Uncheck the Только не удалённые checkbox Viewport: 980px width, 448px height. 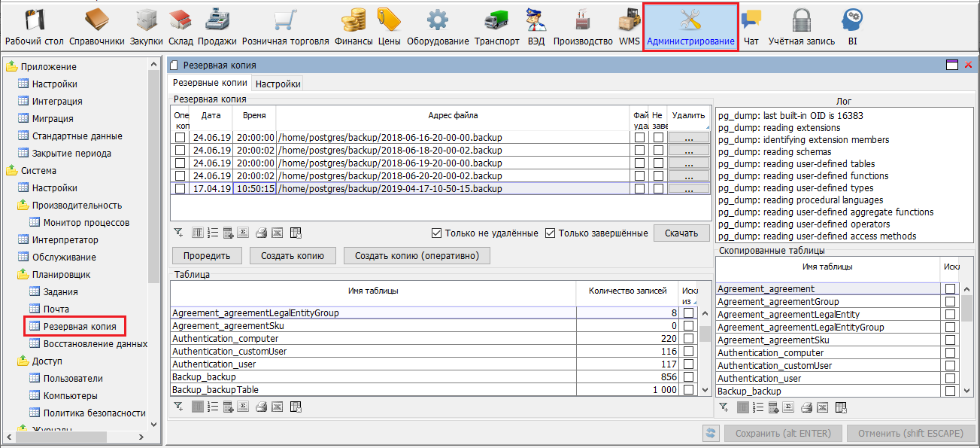pyautogui.click(x=437, y=233)
